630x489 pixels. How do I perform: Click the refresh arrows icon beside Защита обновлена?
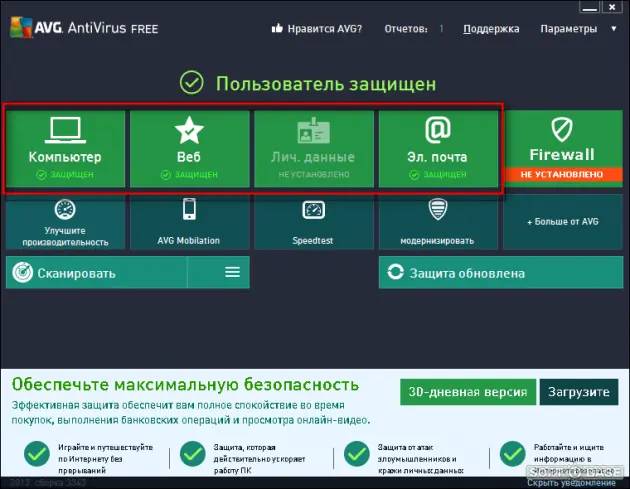point(395,272)
